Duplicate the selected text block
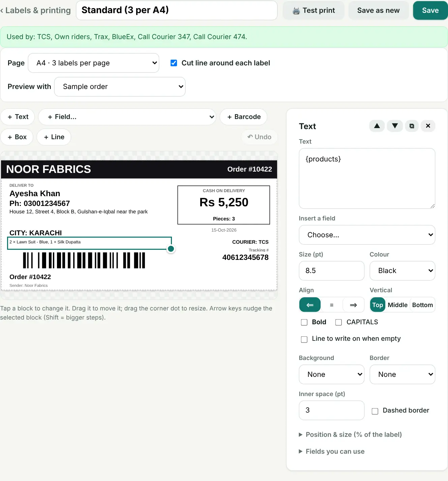 tap(412, 126)
